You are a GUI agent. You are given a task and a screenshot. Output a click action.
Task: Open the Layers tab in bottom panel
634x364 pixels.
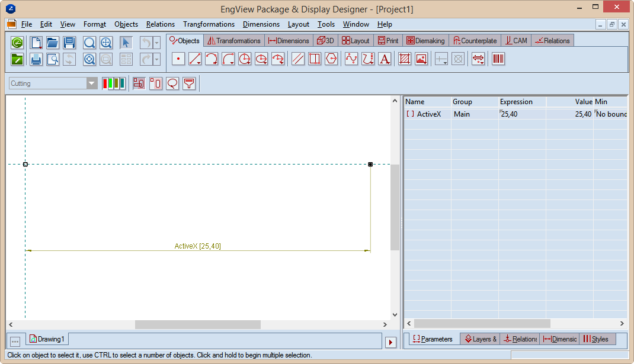481,339
